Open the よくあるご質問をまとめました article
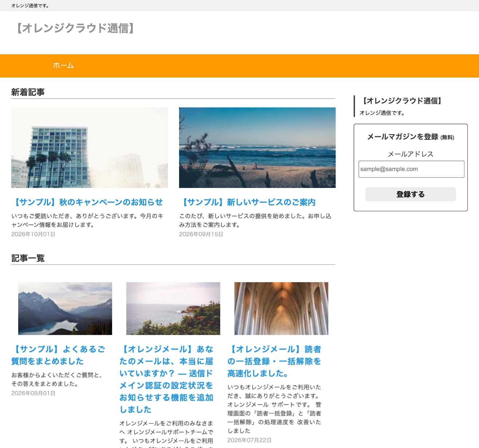Screen dimensions: 479x448 click(x=58, y=355)
